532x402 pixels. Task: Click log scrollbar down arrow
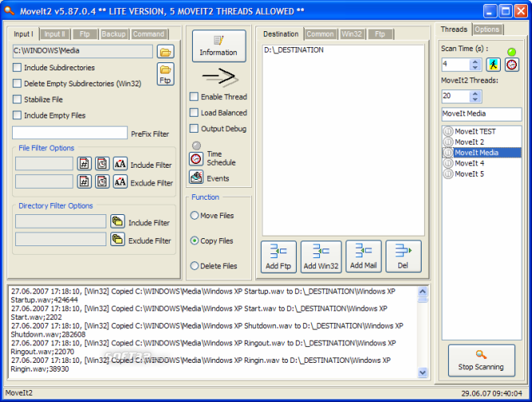[x=422, y=372]
